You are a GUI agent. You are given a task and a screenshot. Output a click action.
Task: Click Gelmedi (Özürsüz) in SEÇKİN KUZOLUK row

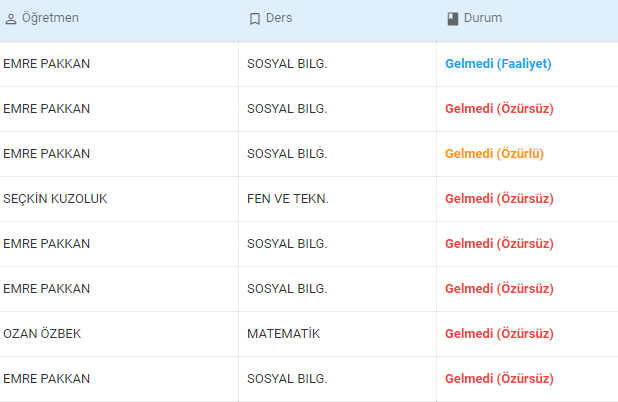499,198
